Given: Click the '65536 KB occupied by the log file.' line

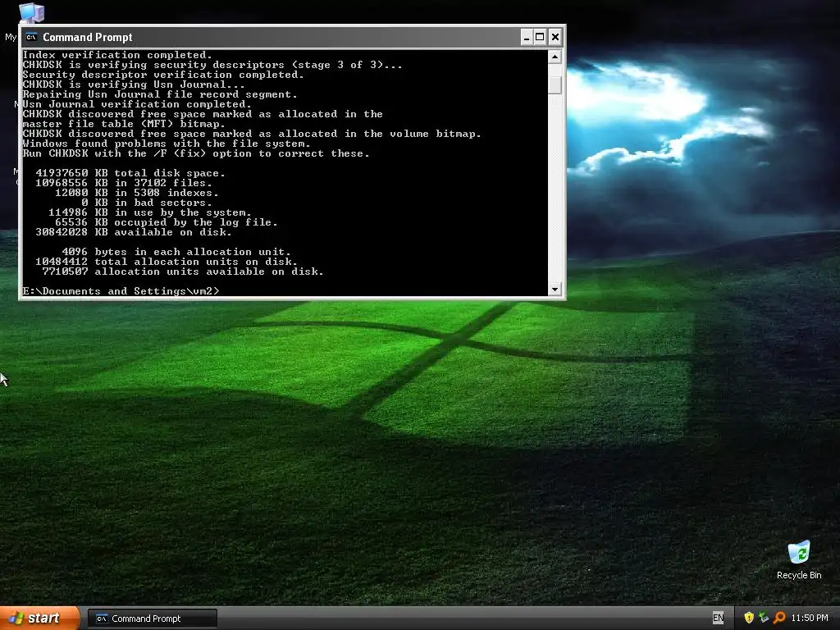Looking at the screenshot, I should coord(166,222).
